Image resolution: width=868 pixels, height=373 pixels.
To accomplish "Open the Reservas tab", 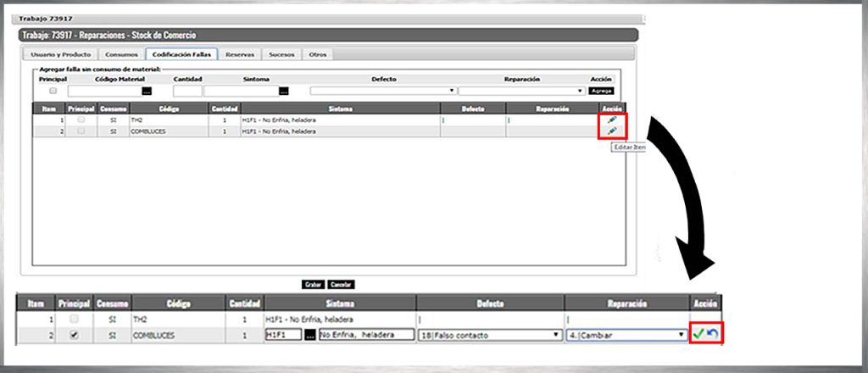I will pos(239,54).
